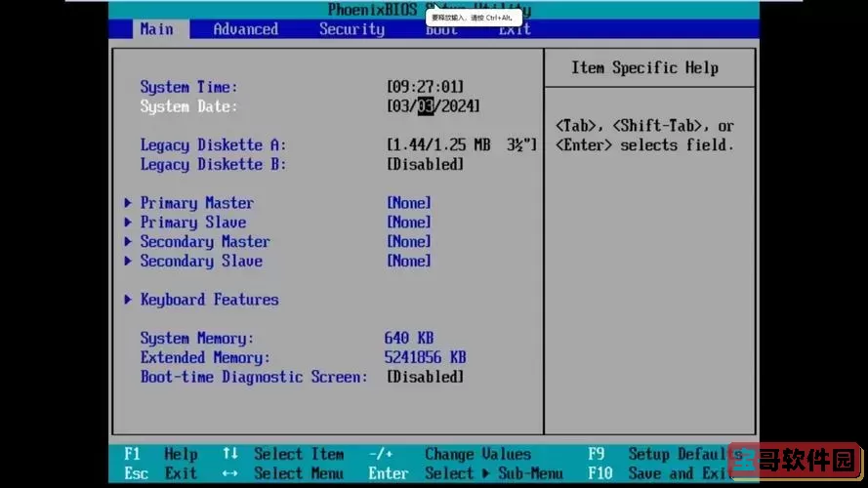Open the Main menu tab

coord(156,29)
